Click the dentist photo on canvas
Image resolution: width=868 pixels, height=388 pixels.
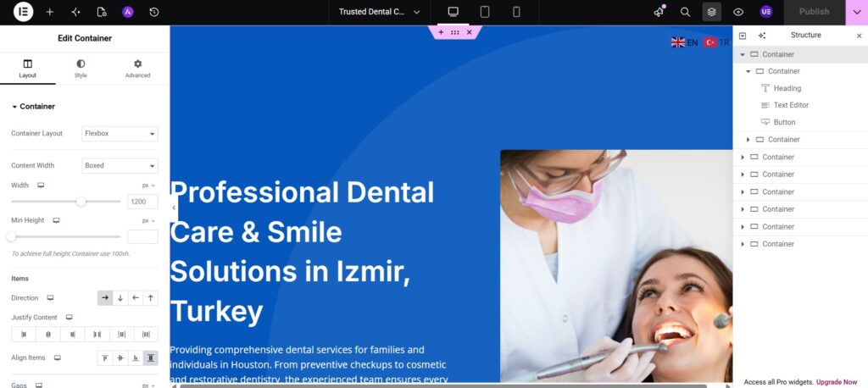coord(616,266)
